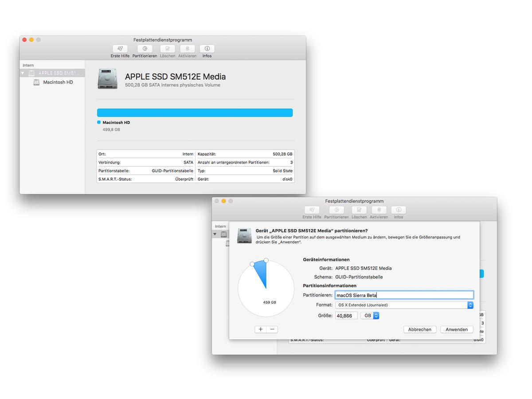The width and height of the screenshot is (532, 399).
Task: Add a partition with the plus button
Action: click(261, 329)
